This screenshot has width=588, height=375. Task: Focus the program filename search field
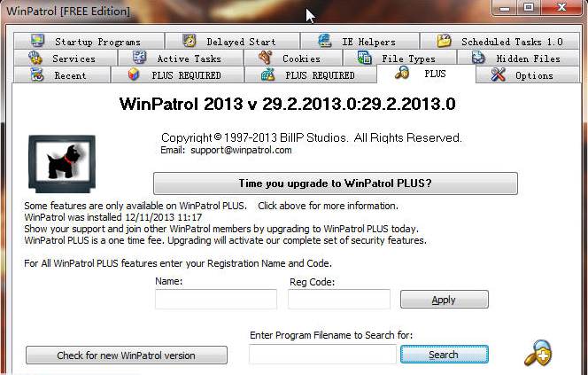pos(322,354)
